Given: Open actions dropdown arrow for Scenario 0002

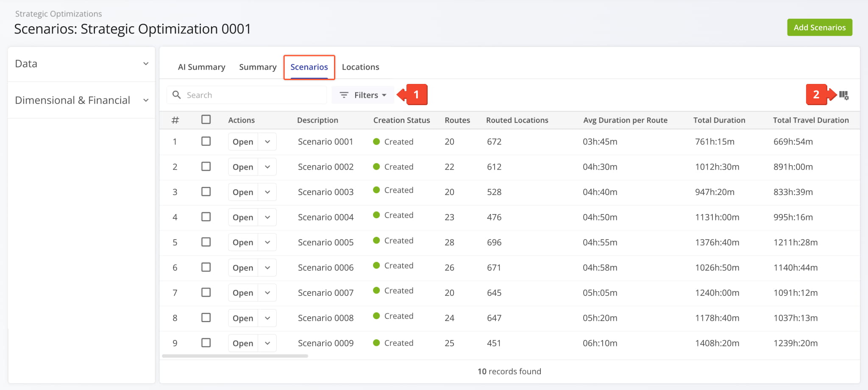Looking at the screenshot, I should [267, 167].
